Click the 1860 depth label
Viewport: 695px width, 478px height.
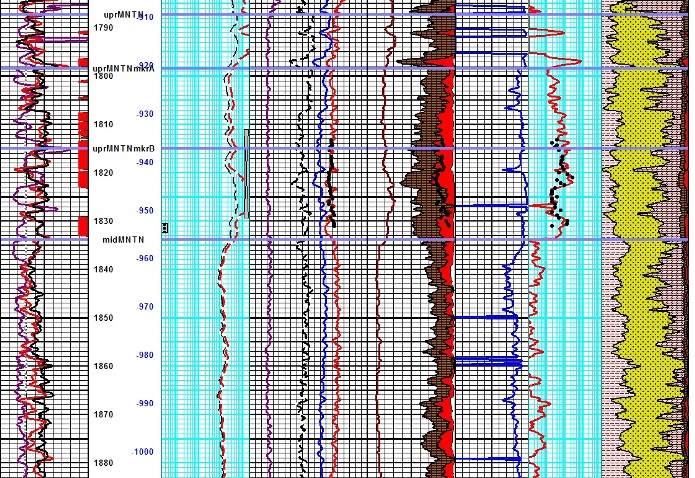(x=104, y=366)
